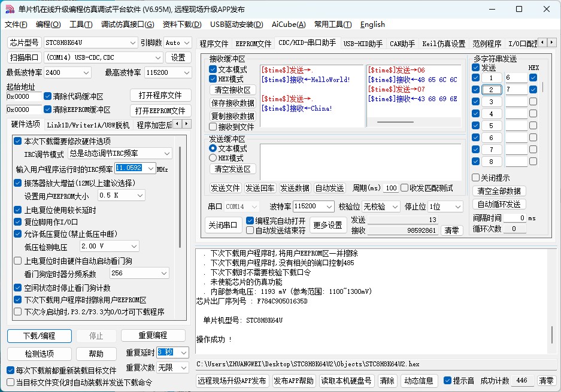Open the Keil仿真设置 tab

coord(444,44)
